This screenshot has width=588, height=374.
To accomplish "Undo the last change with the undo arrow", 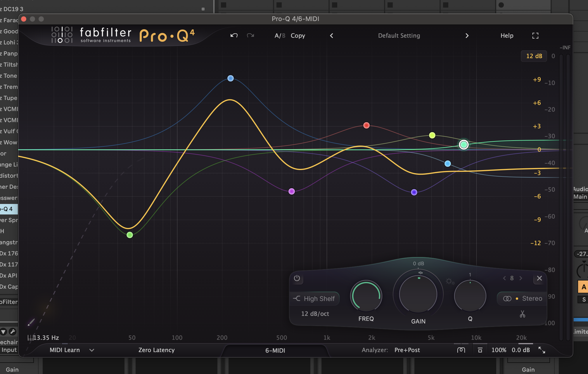I will click(234, 35).
